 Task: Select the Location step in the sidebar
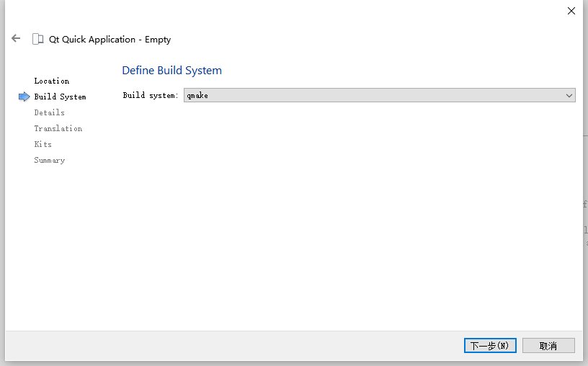52,81
